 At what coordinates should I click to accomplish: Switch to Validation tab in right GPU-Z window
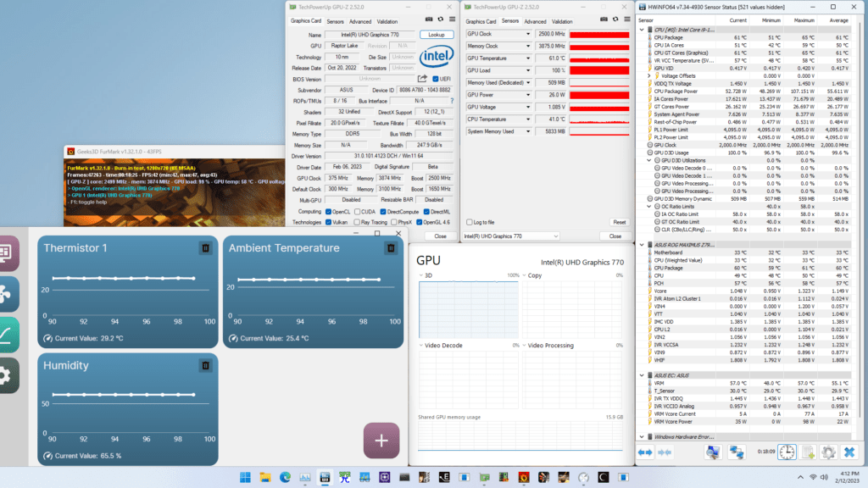pyautogui.click(x=563, y=21)
